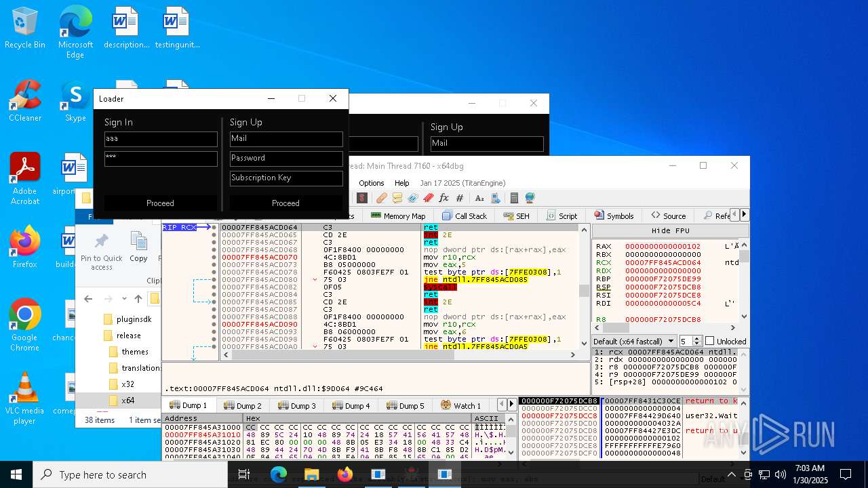This screenshot has width=868, height=488.
Task: Open the variables (#) icon in x64dbg
Action: (x=460, y=198)
